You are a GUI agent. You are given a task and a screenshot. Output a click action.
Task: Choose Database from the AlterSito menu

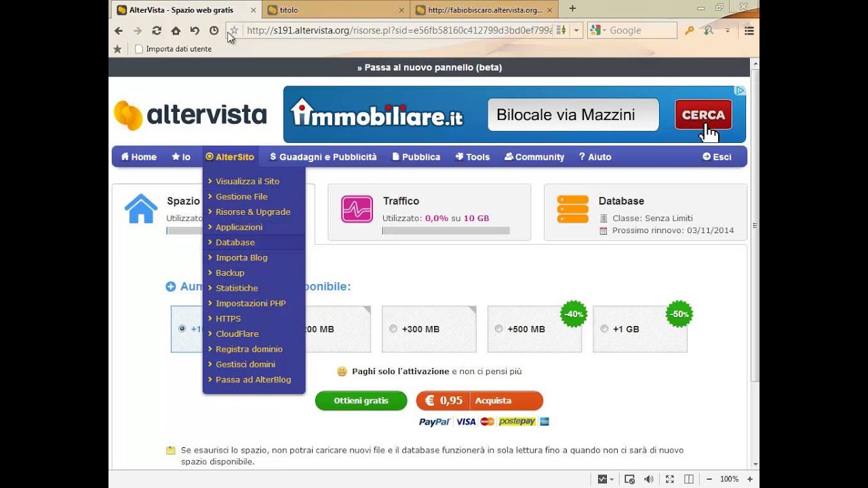(254, 242)
